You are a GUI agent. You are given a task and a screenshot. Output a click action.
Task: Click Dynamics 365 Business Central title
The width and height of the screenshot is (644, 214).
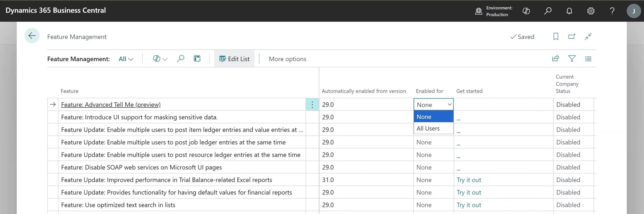(x=56, y=10)
